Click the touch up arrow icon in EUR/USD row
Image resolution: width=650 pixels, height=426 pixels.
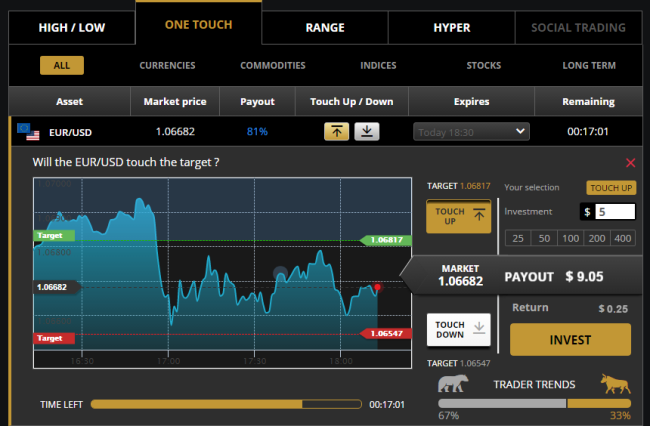(336, 131)
